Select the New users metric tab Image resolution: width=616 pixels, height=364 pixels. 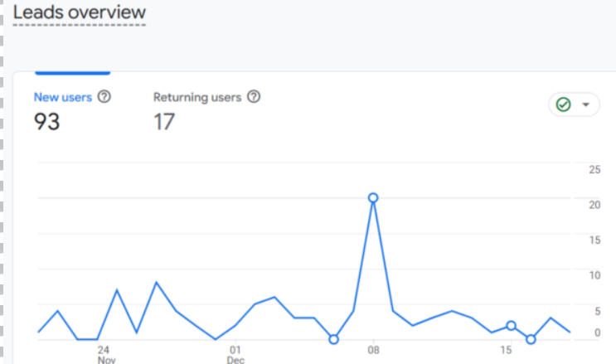(63, 97)
